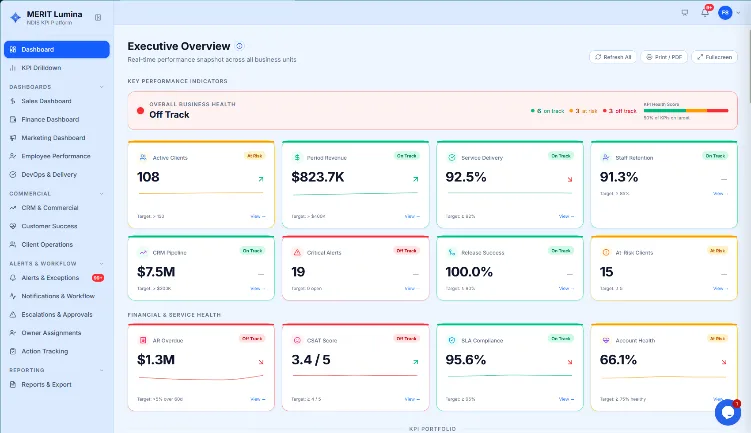751x433 pixels.
Task: Select Dashboard in the sidebar
Action: click(57, 49)
